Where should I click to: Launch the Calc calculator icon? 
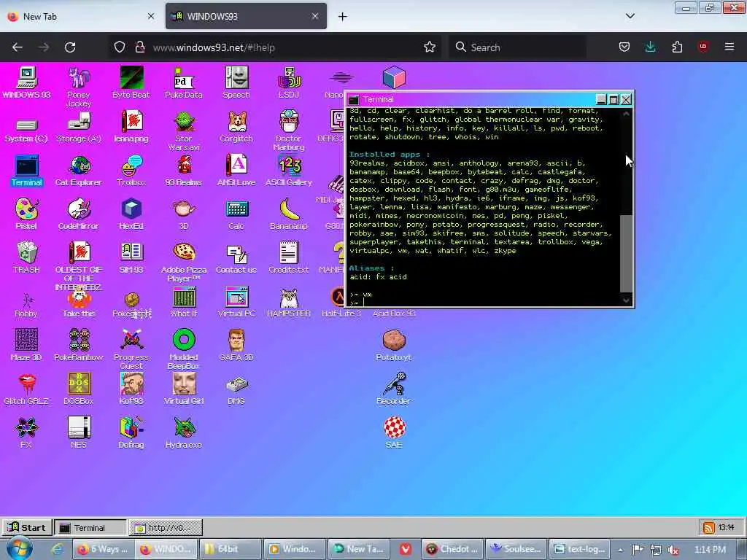coord(236,214)
